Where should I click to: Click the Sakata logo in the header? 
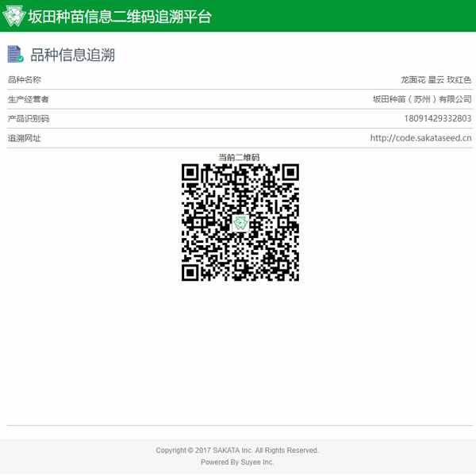pyautogui.click(x=14, y=17)
